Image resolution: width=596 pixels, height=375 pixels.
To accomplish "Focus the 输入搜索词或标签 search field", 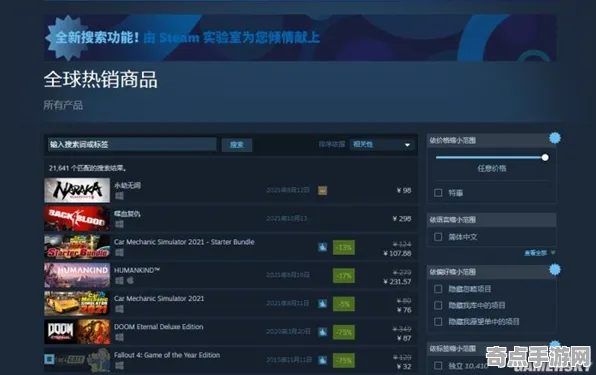I will pyautogui.click(x=132, y=144).
